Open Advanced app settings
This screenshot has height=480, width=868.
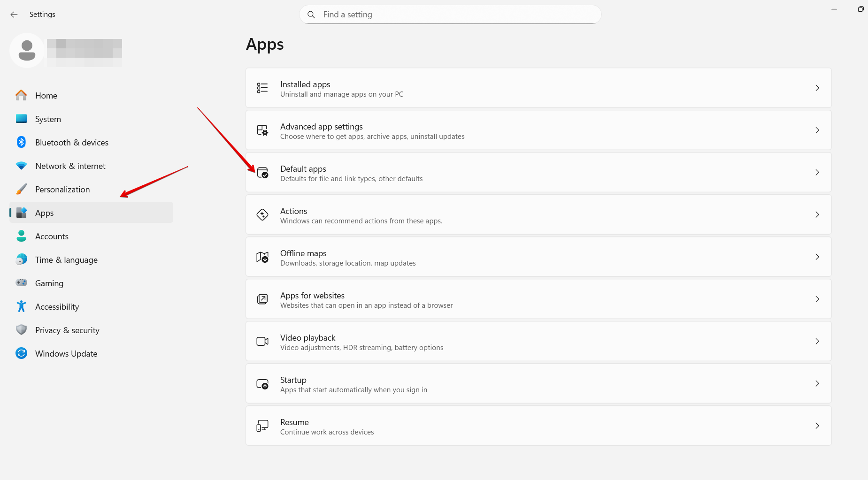[x=538, y=130]
